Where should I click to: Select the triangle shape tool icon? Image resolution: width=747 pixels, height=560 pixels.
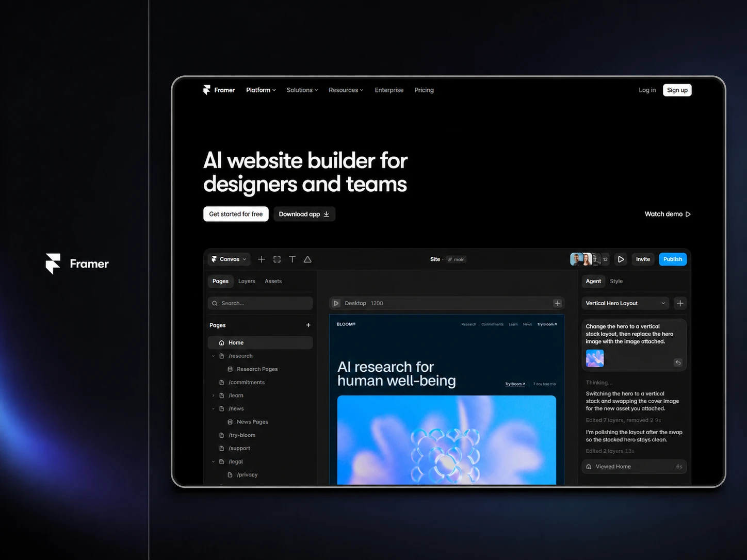pyautogui.click(x=307, y=259)
